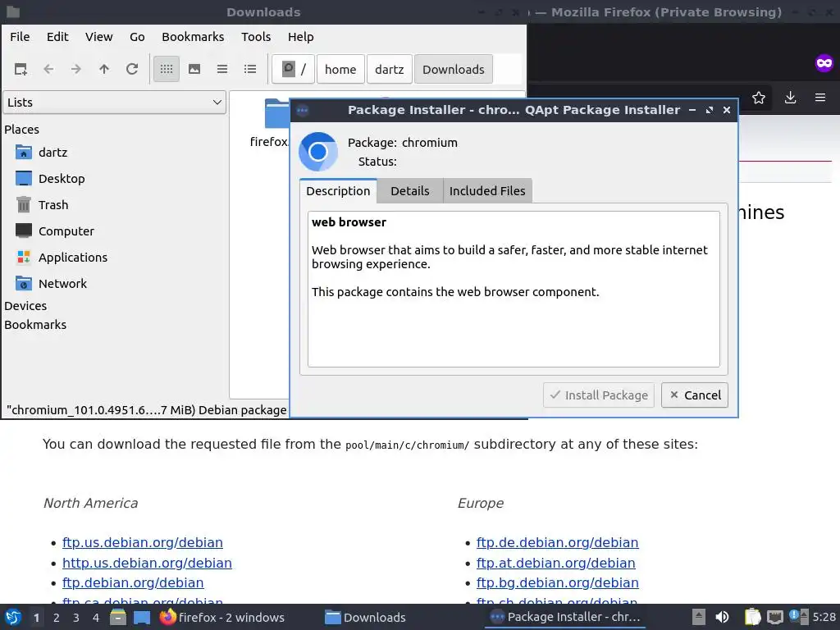Switch to Package Installer taskbar item
The image size is (840, 630).
566,617
